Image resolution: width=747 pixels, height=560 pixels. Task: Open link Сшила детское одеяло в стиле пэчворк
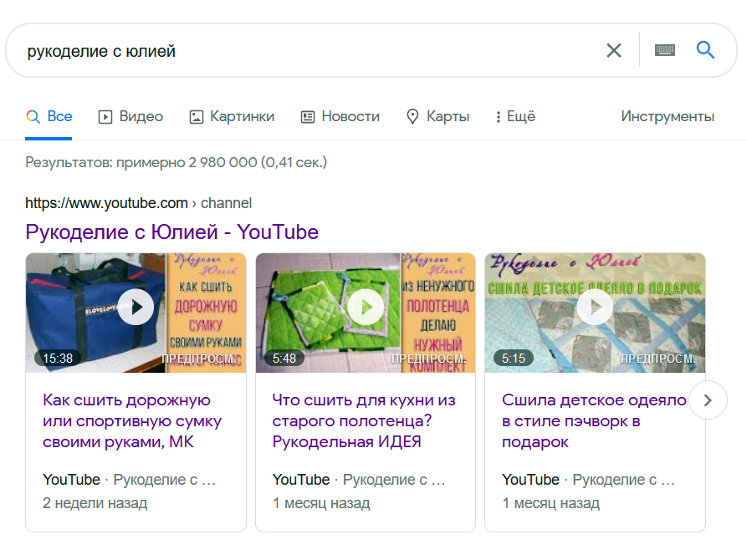[x=594, y=421]
